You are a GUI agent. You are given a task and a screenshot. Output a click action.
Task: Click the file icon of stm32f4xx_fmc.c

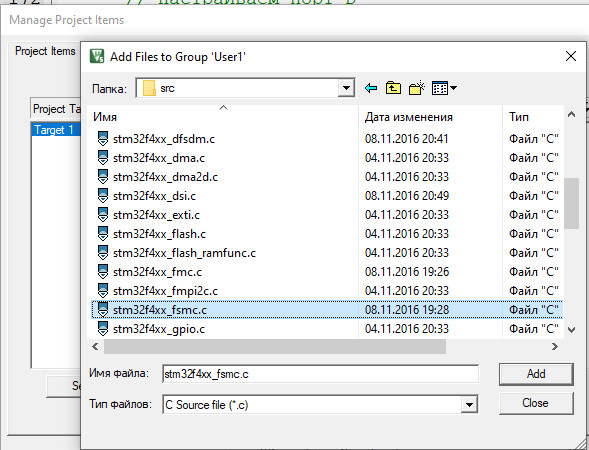103,271
